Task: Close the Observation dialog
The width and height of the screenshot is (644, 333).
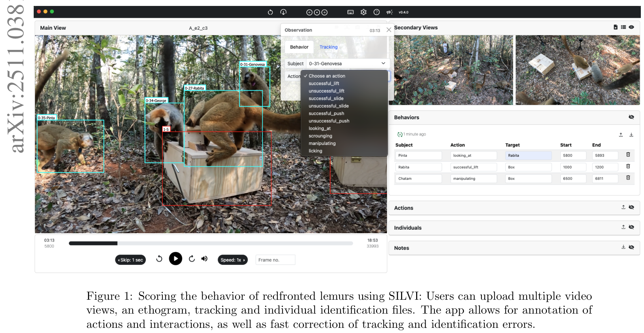Action: point(389,30)
